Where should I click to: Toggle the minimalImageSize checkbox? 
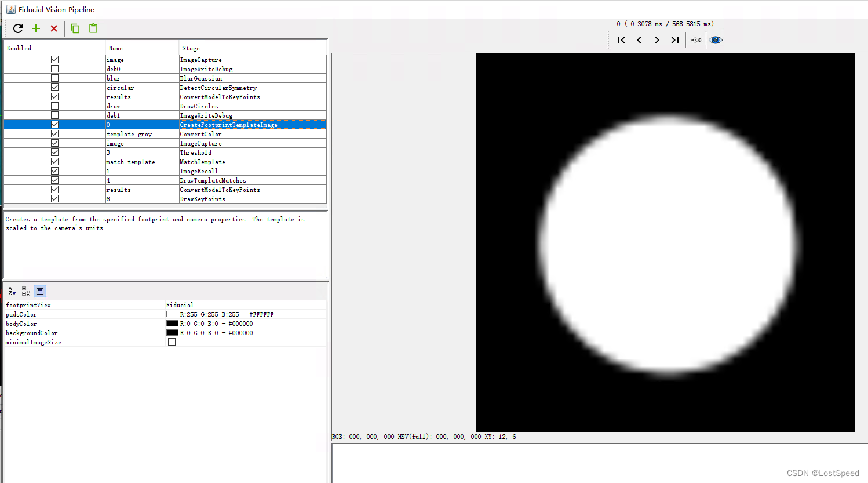click(x=172, y=342)
